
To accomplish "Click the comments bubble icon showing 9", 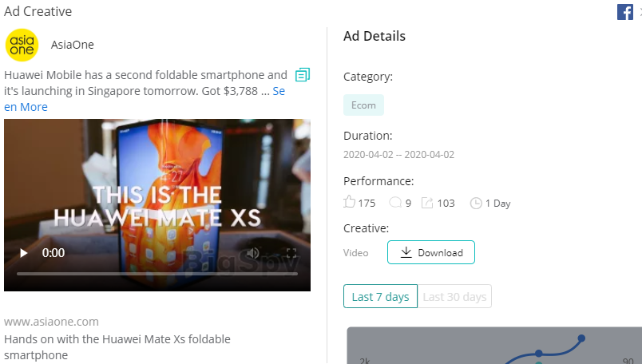I will (395, 203).
